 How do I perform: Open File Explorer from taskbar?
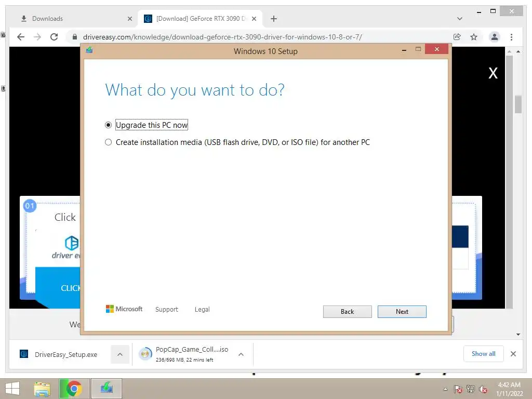(42, 389)
